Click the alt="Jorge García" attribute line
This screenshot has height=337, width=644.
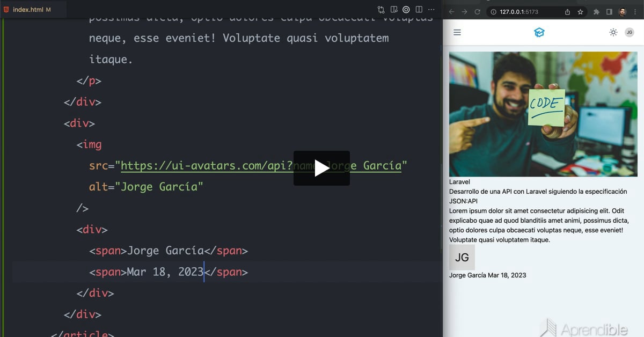146,187
